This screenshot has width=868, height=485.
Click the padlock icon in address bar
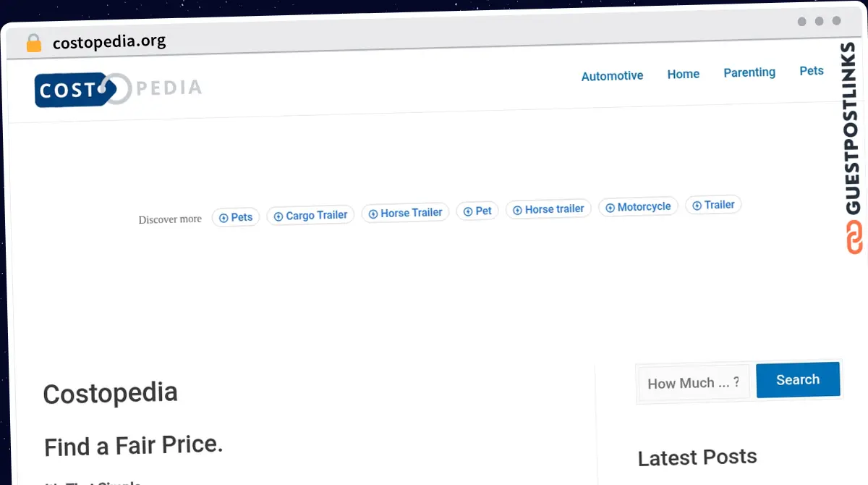[33, 43]
